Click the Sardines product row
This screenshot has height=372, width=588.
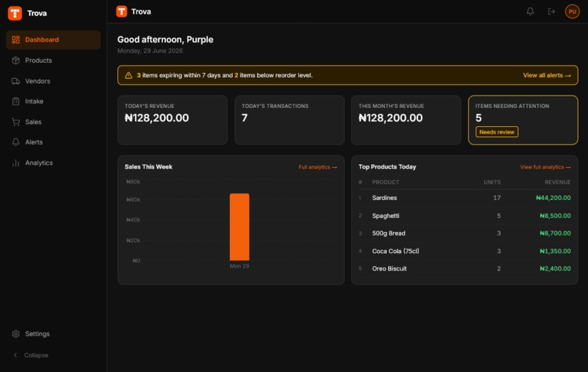pyautogui.click(x=465, y=198)
